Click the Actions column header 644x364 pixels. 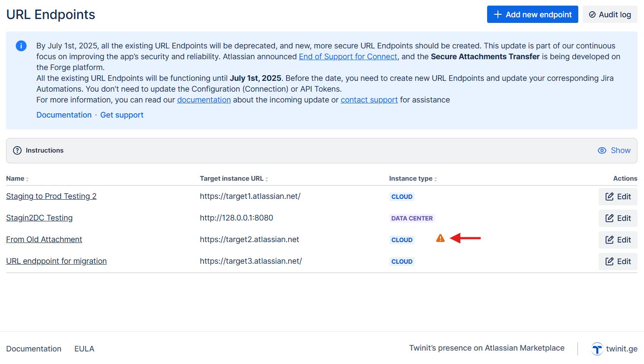[625, 179]
